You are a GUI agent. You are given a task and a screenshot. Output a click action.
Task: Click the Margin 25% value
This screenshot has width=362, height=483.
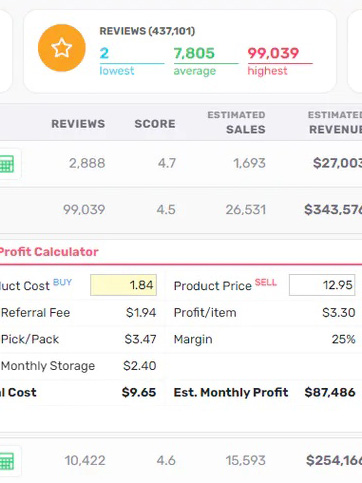[x=344, y=339]
